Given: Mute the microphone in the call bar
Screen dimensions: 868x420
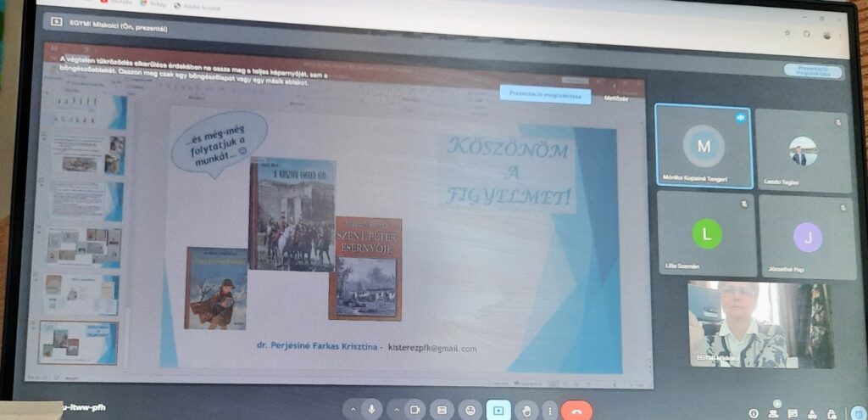Looking at the screenshot, I should pyautogui.click(x=370, y=409).
